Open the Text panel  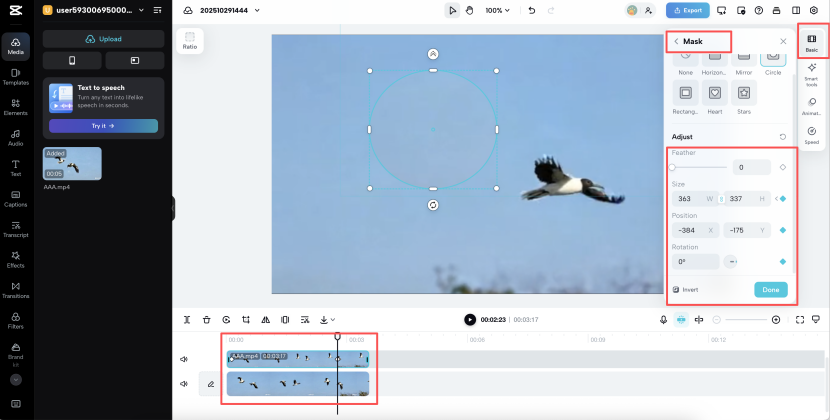click(x=15, y=168)
